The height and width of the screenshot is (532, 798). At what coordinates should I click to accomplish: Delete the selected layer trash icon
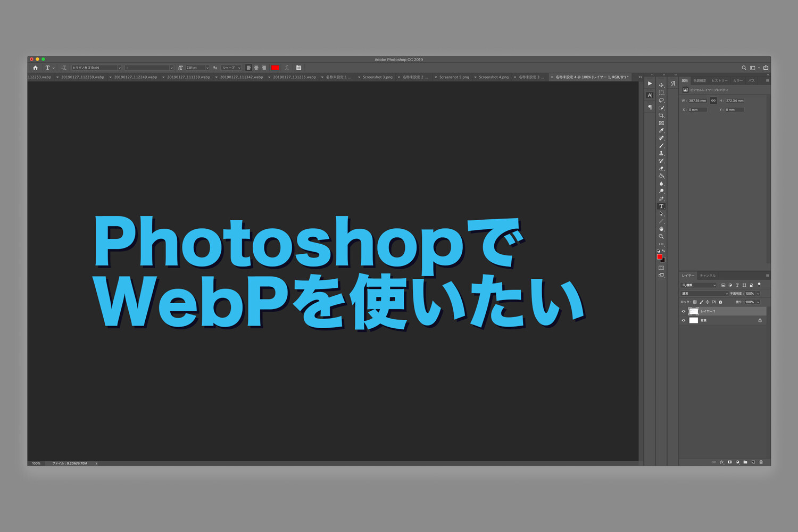pos(761,462)
